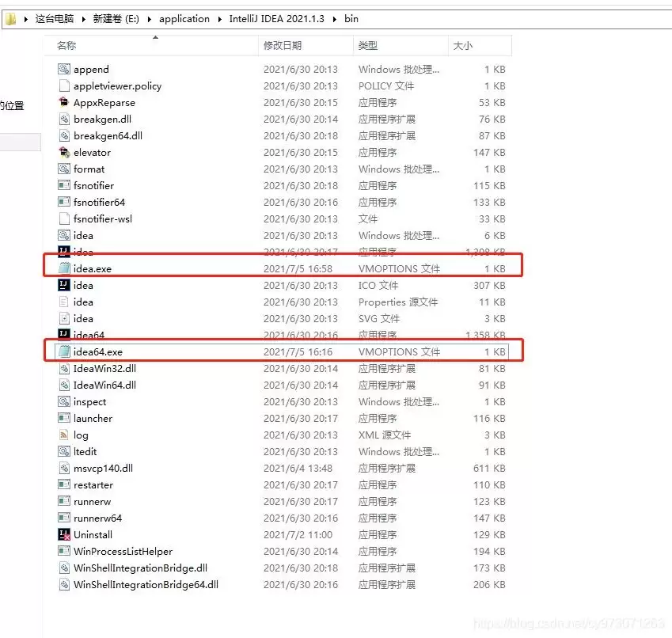Click the fsnotifier64 application icon
The height and width of the screenshot is (638, 672).
pos(64,202)
